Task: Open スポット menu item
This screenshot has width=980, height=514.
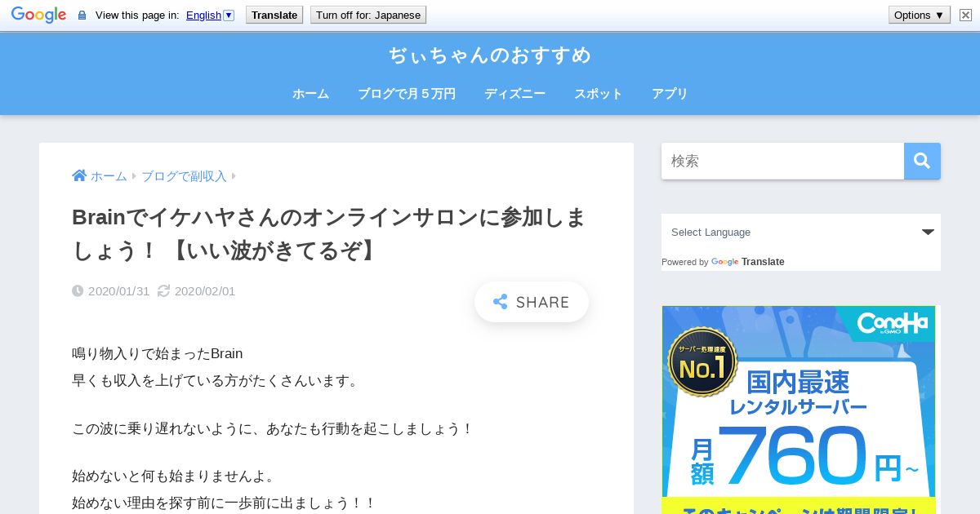Action: [x=599, y=94]
